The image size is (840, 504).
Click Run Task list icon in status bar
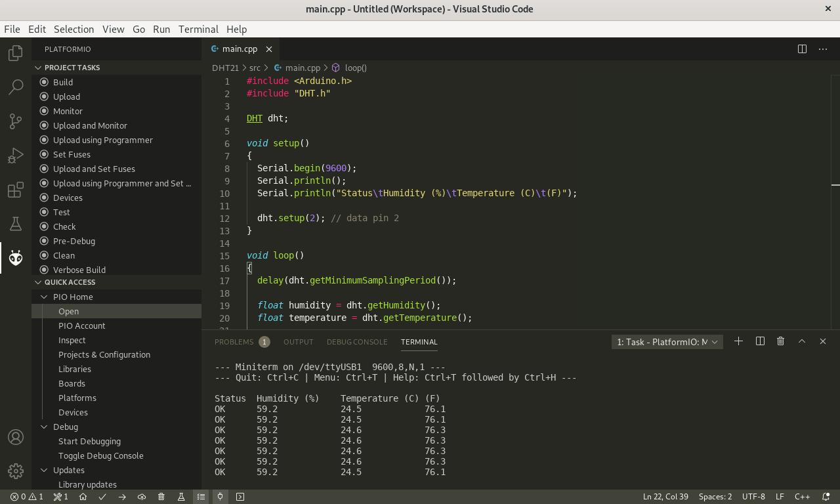(x=201, y=497)
